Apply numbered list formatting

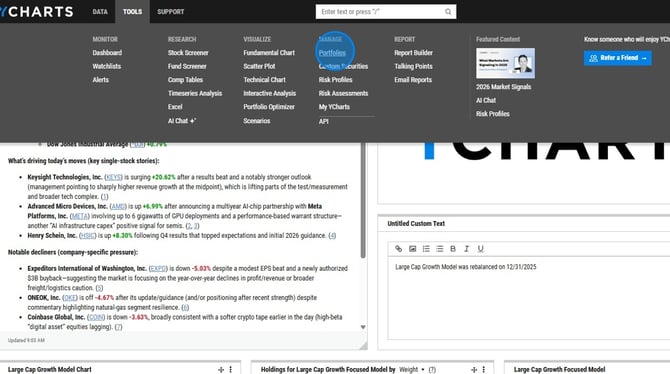[x=426, y=249]
